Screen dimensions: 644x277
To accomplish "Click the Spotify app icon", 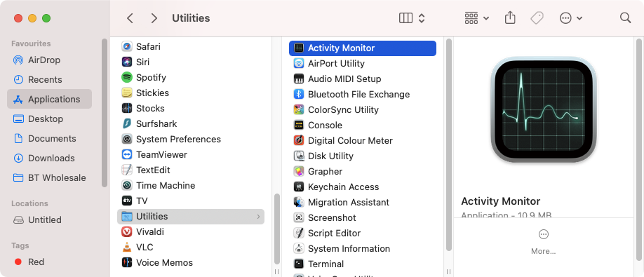I will click(x=127, y=78).
